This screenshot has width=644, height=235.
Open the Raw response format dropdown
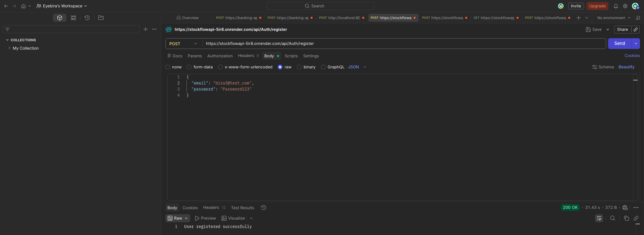coord(178,218)
